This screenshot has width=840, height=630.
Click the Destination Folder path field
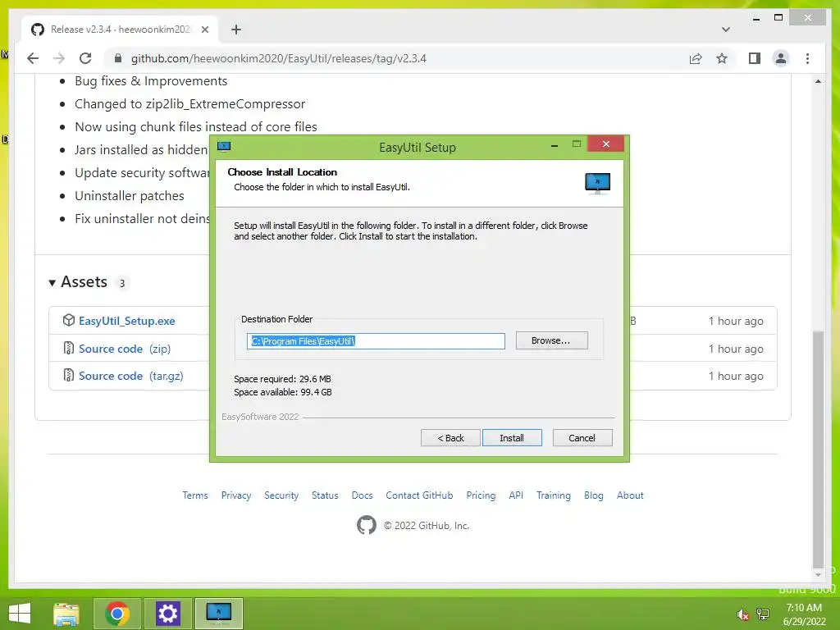tap(376, 341)
